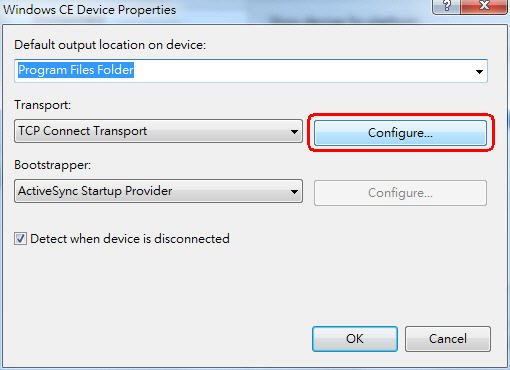Click the 'Bootstrapper:' label

[53, 165]
